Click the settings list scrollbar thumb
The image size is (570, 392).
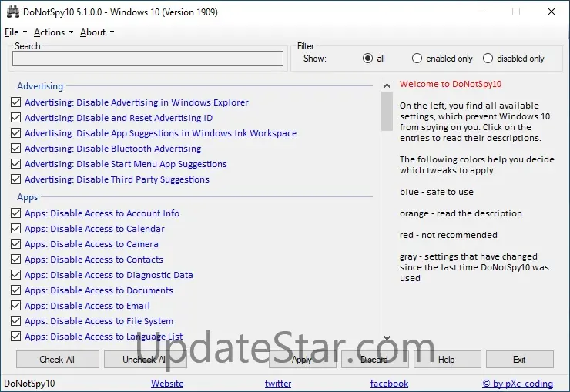pyautogui.click(x=387, y=111)
